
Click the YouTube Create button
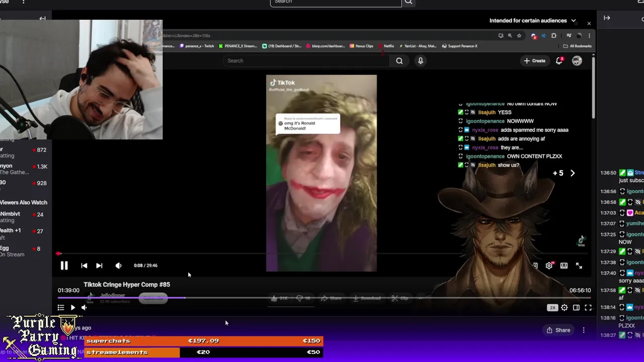[534, 61]
